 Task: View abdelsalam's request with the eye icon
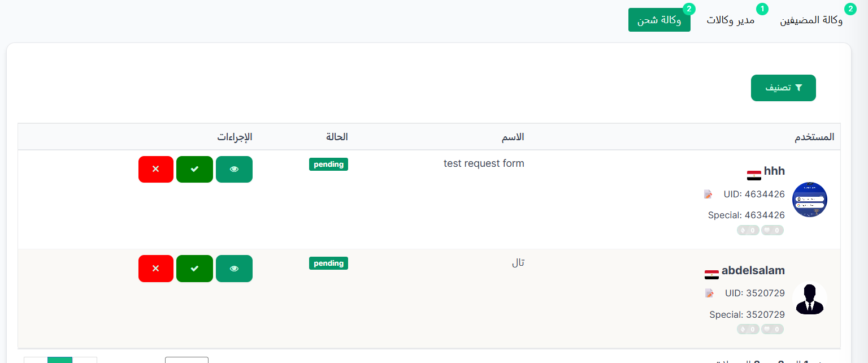pos(234,269)
